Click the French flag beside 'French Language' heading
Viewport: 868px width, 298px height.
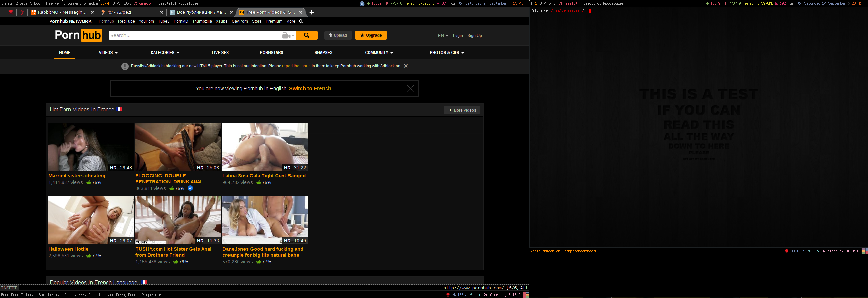[x=144, y=282]
